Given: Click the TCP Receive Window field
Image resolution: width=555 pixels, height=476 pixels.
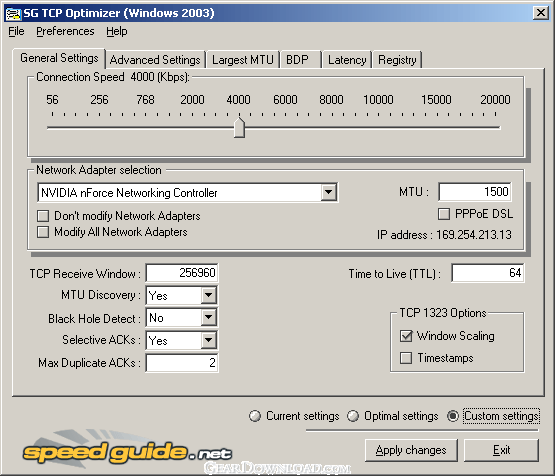Looking at the screenshot, I should click(x=182, y=273).
